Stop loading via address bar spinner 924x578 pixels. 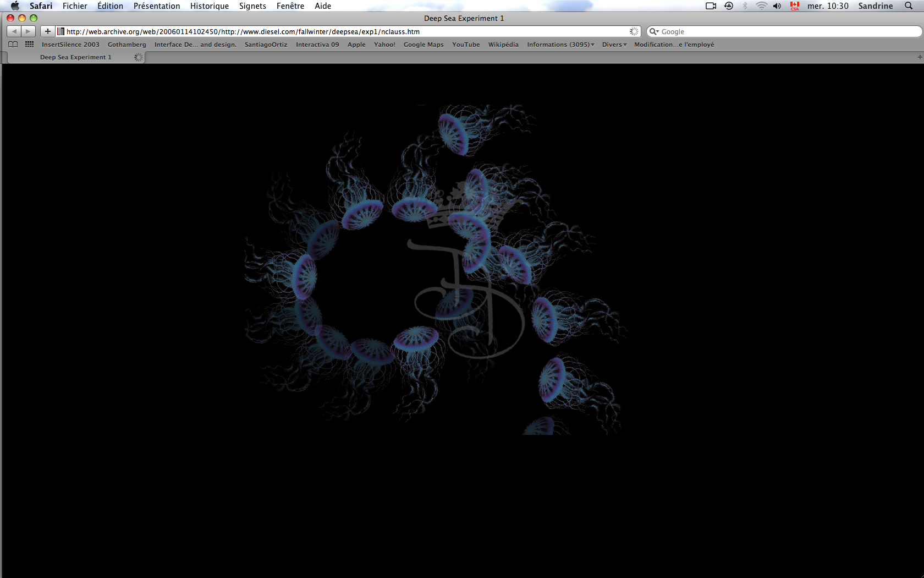(634, 31)
